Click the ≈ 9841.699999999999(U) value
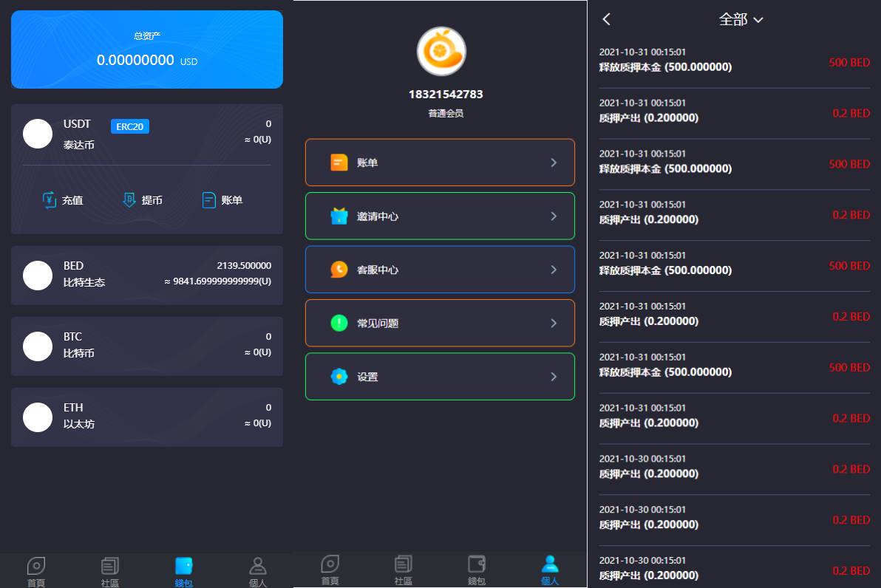The height and width of the screenshot is (588, 881). (x=217, y=281)
